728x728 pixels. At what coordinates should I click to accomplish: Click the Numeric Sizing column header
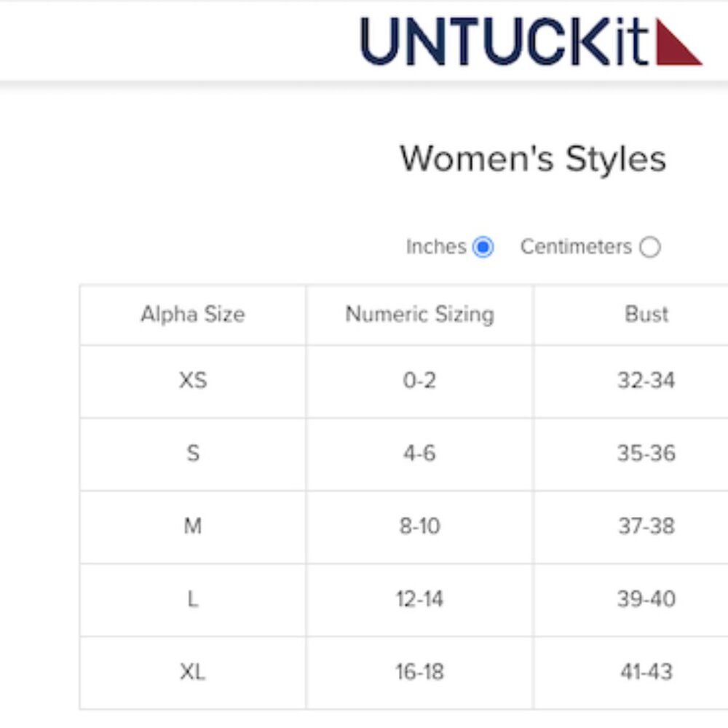420,314
